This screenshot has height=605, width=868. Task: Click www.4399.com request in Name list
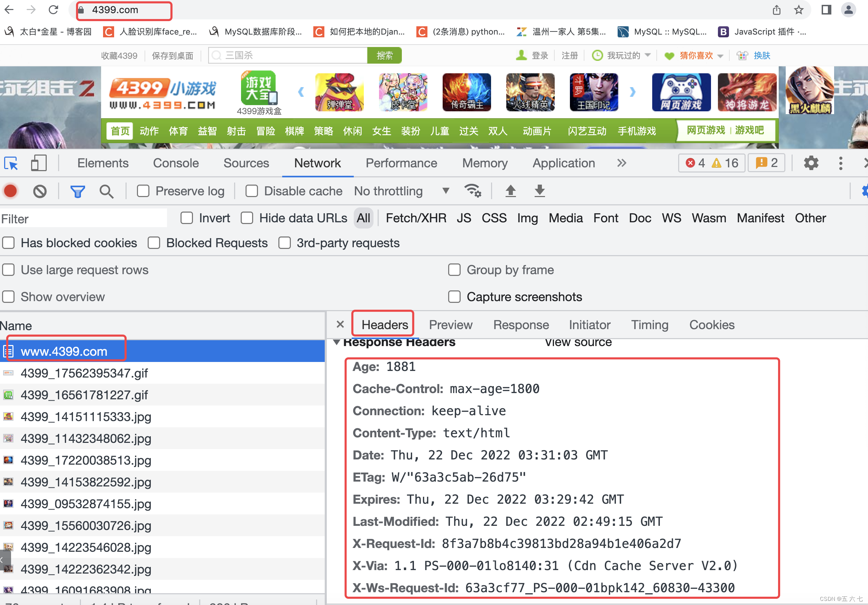pyautogui.click(x=64, y=350)
